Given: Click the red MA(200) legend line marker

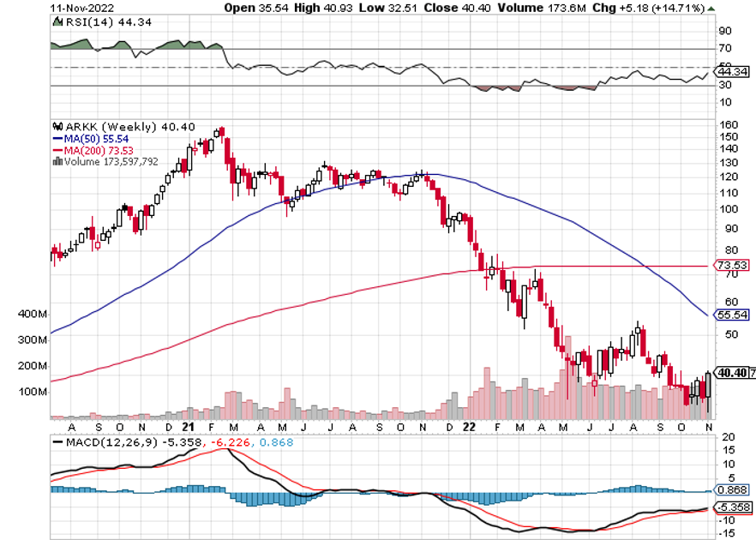Looking at the screenshot, I should pyautogui.click(x=57, y=149).
